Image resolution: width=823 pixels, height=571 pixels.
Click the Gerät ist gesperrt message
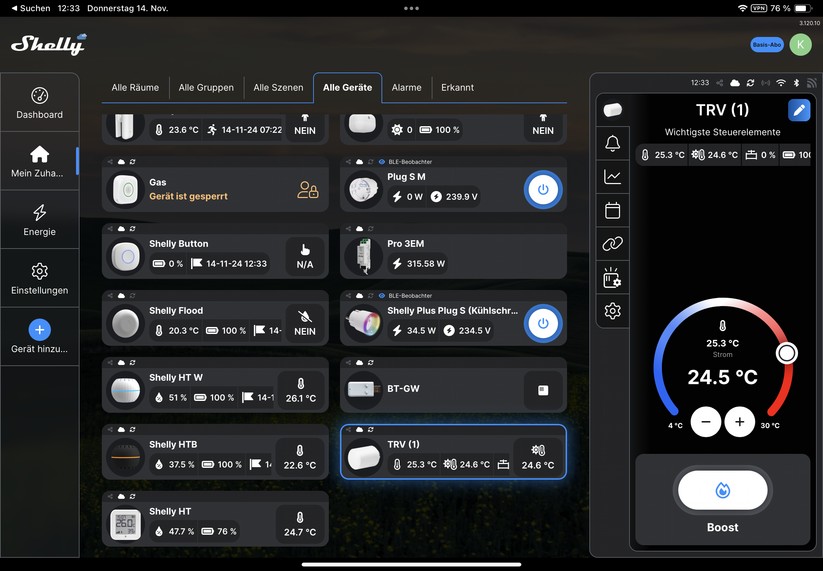(x=188, y=196)
